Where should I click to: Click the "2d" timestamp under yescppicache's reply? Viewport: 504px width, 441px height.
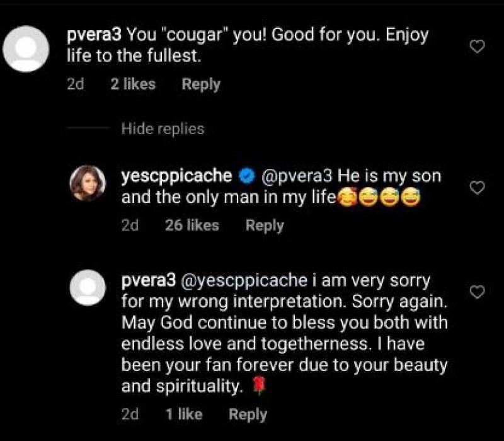pyautogui.click(x=130, y=226)
